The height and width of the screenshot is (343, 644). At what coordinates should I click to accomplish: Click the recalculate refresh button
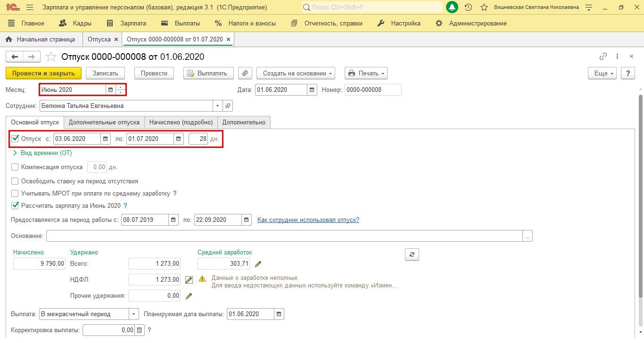tap(412, 254)
